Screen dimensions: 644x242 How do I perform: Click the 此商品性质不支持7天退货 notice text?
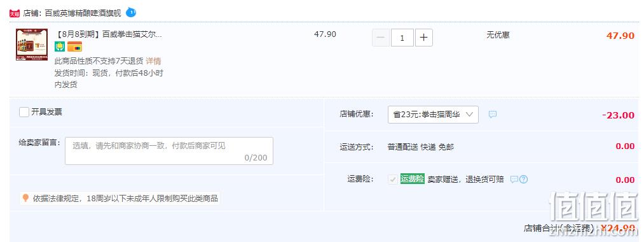[99, 61]
